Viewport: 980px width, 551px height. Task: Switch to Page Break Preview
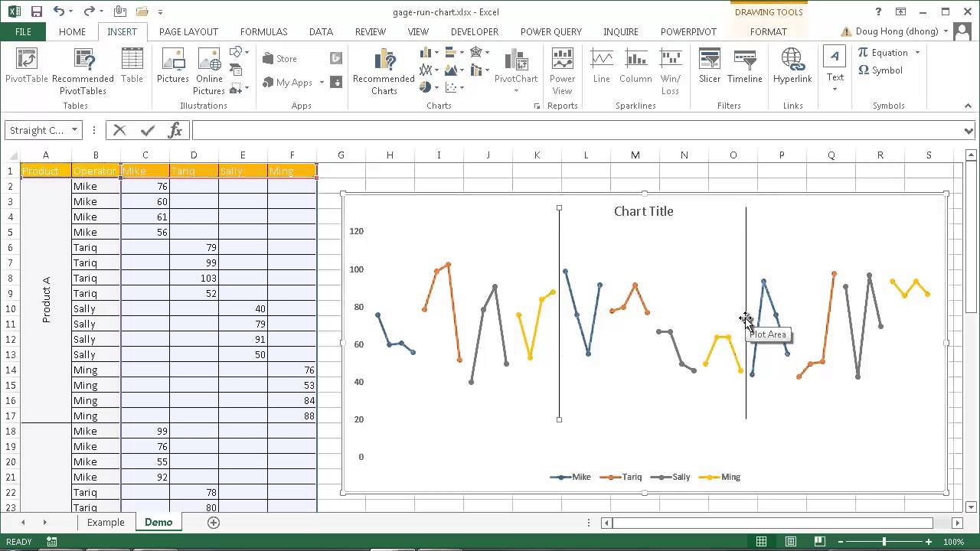click(x=818, y=542)
